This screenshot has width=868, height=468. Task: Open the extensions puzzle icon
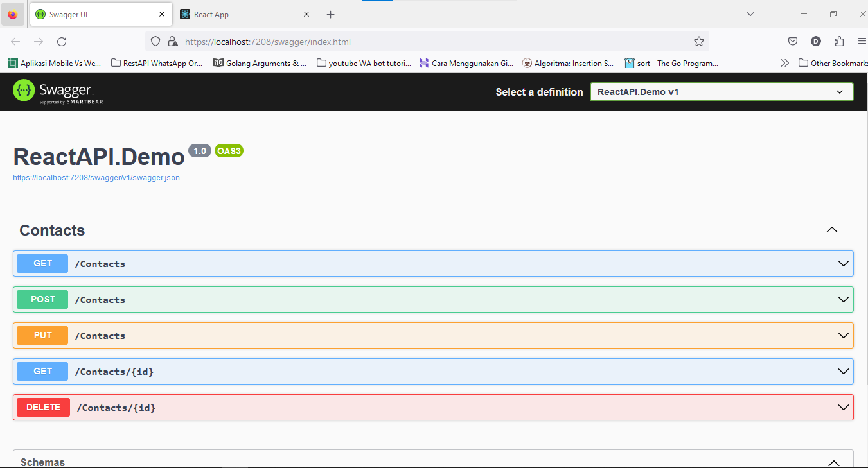click(x=839, y=42)
